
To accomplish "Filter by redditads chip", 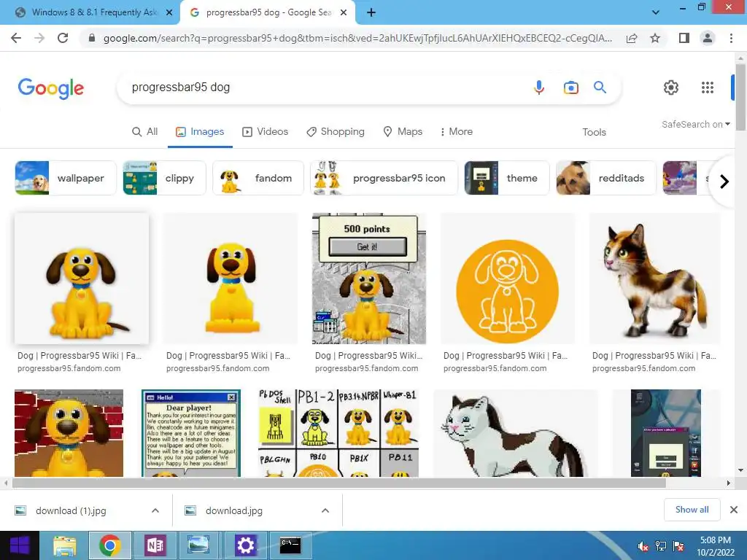I will click(606, 178).
